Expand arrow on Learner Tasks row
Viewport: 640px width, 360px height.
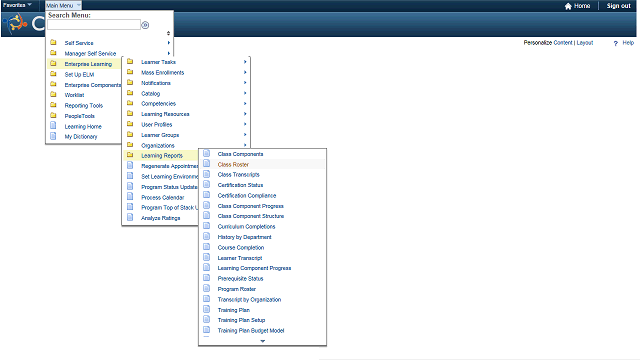(x=245, y=62)
